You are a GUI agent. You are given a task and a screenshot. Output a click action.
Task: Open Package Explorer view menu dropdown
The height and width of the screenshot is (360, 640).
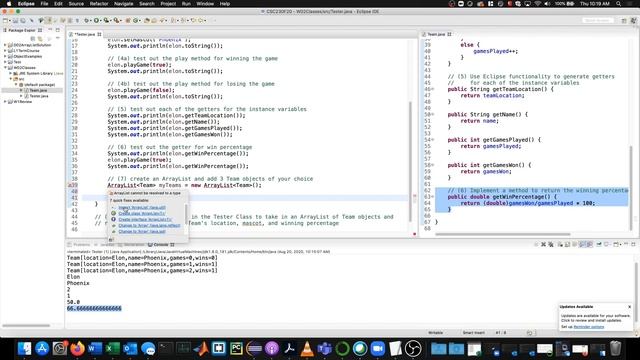tap(58, 38)
